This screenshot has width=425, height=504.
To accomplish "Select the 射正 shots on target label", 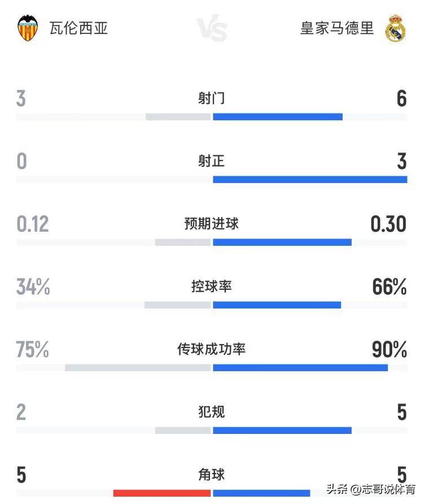I will tap(212, 161).
